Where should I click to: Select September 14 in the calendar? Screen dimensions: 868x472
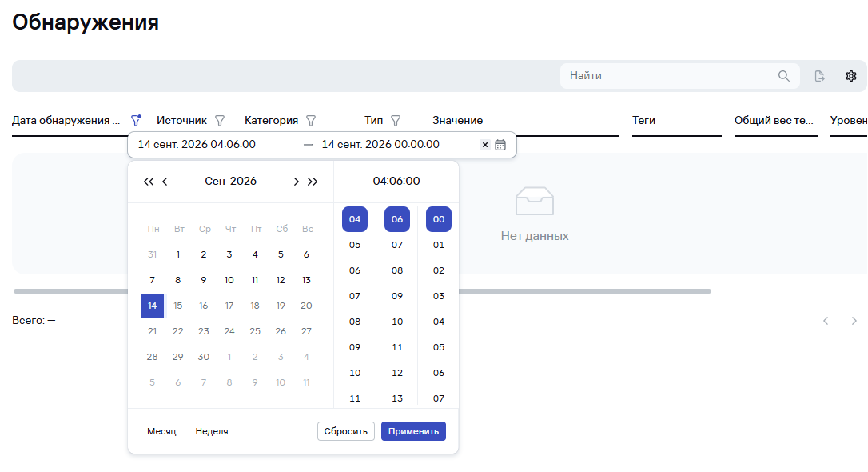152,306
